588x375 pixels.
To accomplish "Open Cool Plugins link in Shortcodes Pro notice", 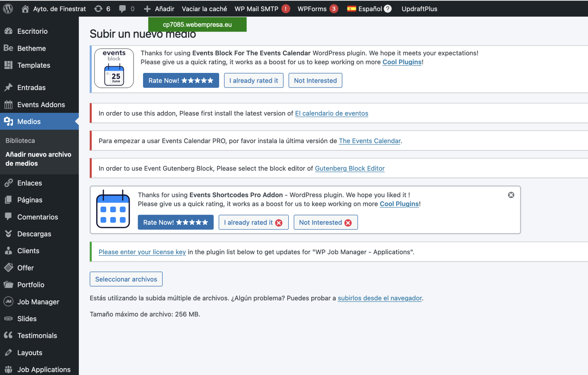I will coord(399,204).
